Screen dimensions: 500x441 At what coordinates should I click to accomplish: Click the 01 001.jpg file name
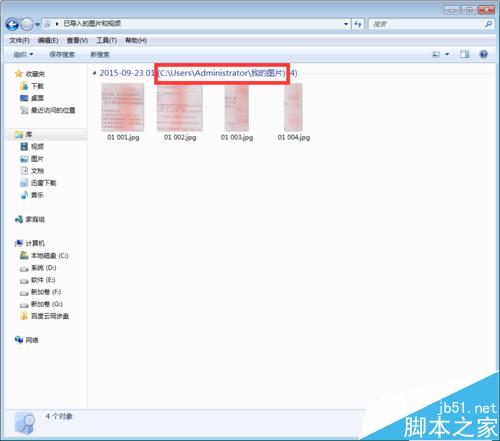tap(123, 137)
